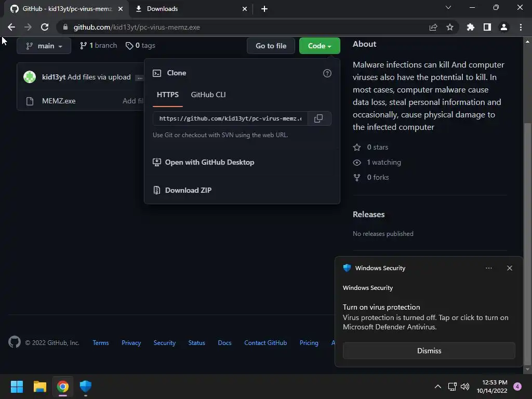Image resolution: width=532 pixels, height=399 pixels.
Task: Toggle the Chrome side panel icon
Action: point(487,27)
